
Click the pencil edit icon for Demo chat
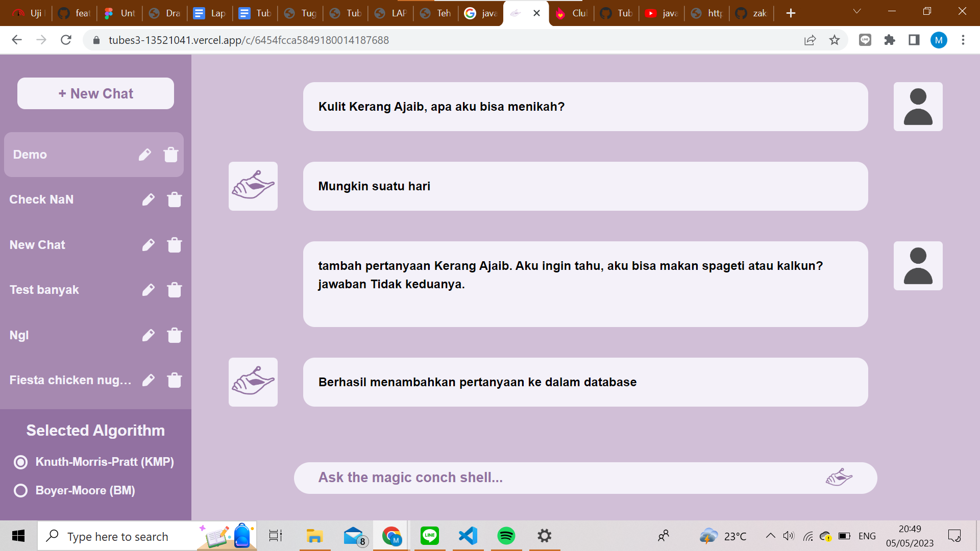[145, 155]
